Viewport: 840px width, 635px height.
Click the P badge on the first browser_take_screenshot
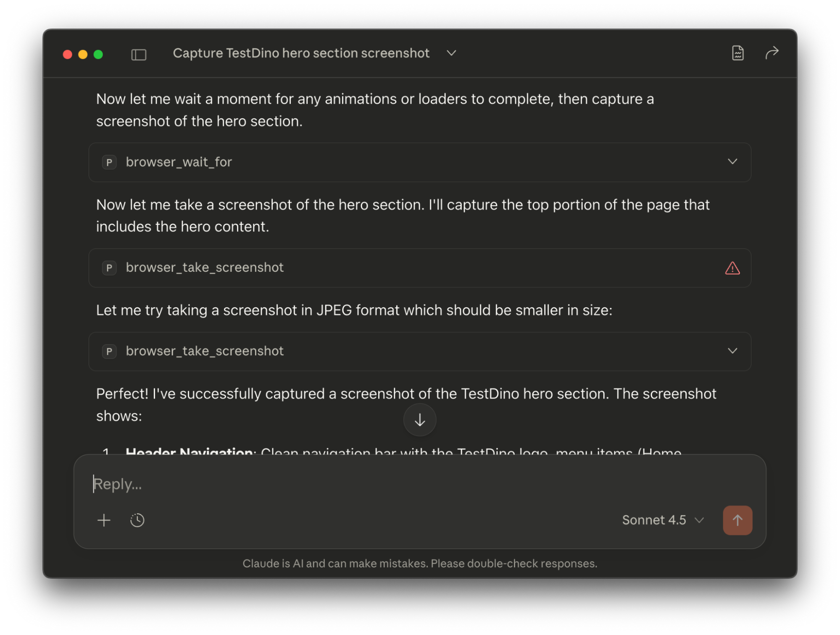(109, 268)
